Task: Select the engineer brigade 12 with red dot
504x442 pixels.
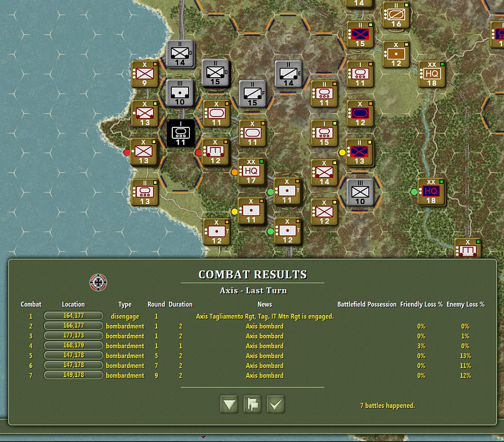Action: 216,152
